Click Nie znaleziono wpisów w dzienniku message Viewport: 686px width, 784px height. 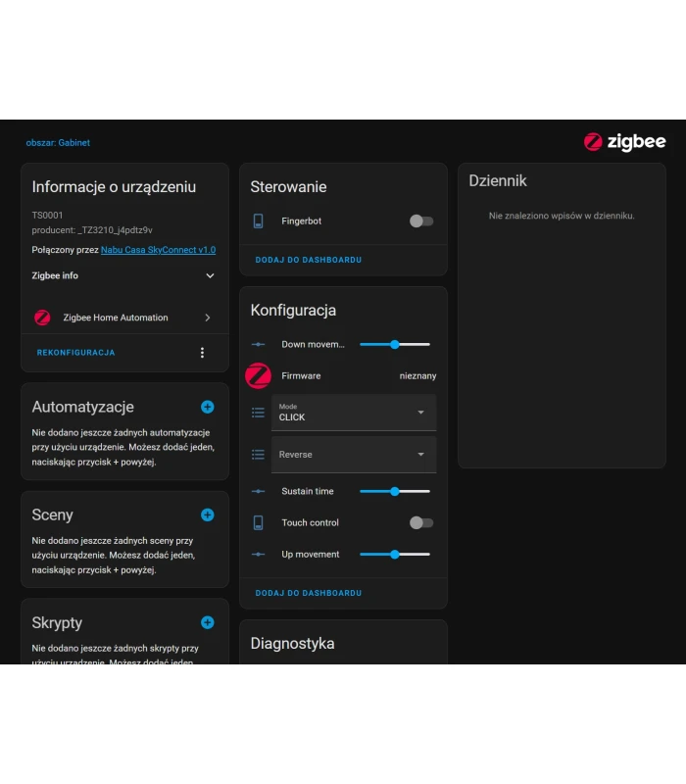[562, 216]
